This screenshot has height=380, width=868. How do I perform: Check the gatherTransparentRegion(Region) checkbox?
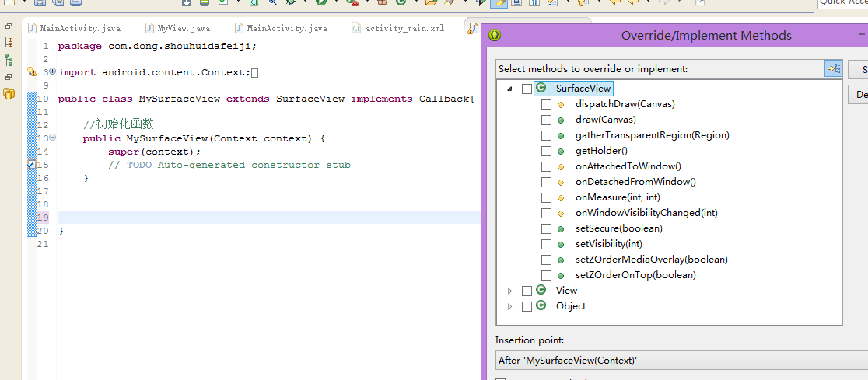[x=546, y=135]
